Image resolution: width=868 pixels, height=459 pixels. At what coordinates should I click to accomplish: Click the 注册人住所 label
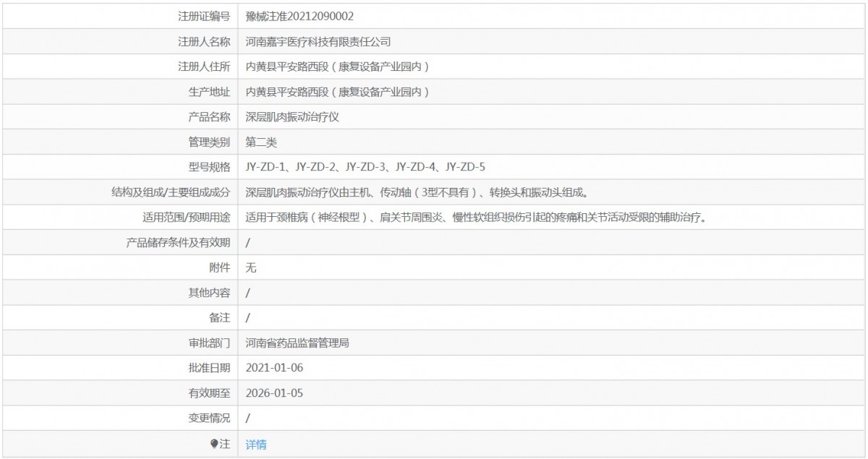[205, 67]
